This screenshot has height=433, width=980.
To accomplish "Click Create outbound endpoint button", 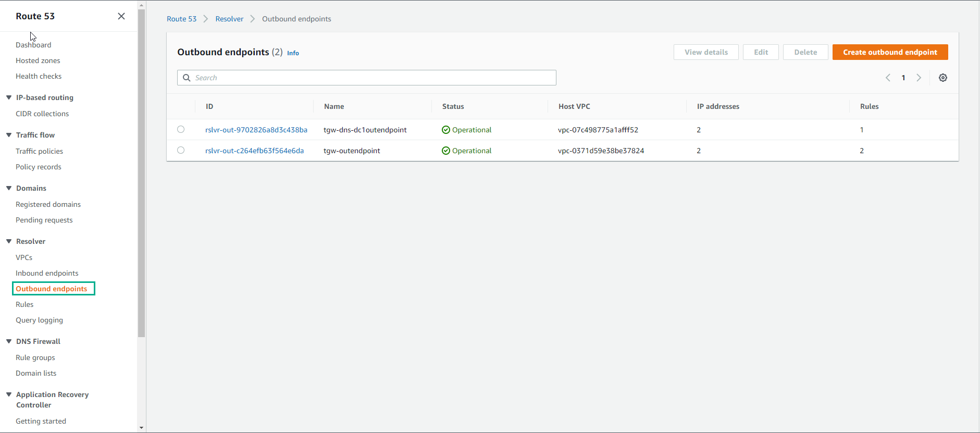I will pos(890,52).
